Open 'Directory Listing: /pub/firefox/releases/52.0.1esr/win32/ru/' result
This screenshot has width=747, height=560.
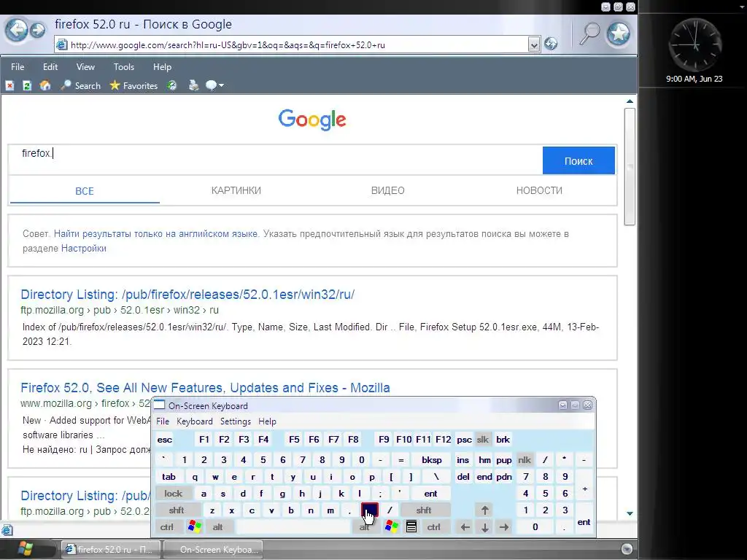(187, 295)
